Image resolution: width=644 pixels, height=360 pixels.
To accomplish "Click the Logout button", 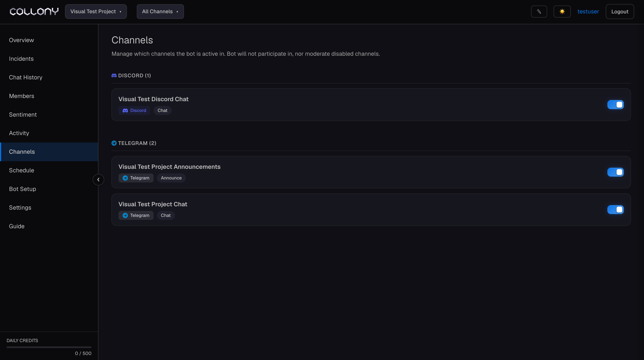I will click(620, 12).
